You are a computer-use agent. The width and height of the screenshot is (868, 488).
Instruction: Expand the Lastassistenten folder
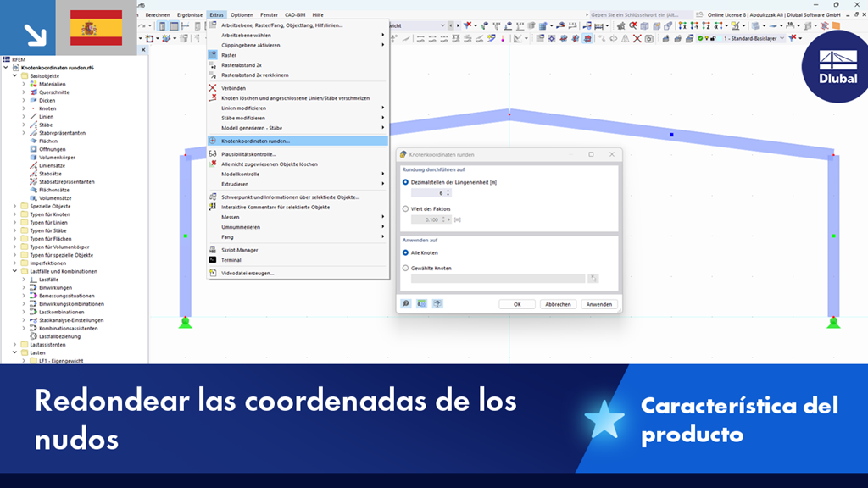15,345
